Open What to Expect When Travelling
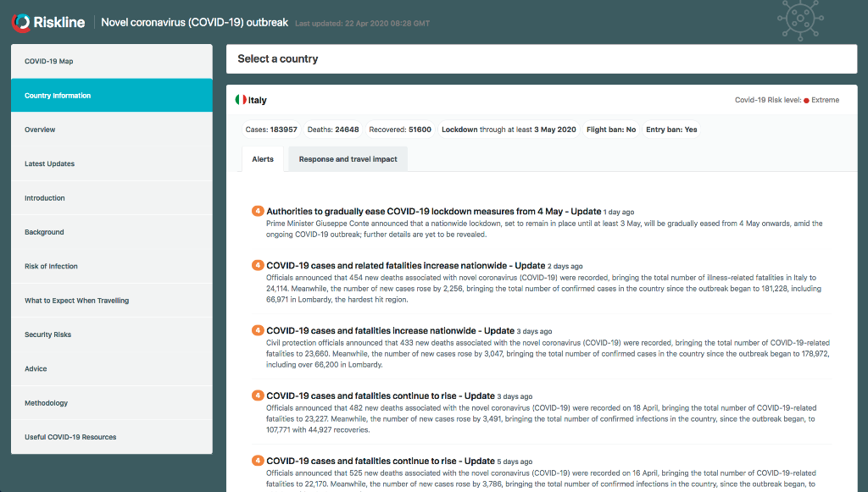Screen dimensions: 868x492 pyautogui.click(x=111, y=301)
